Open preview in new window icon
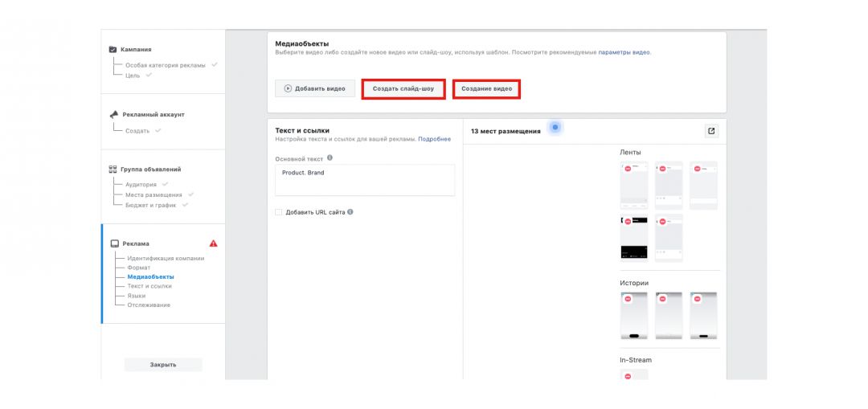 (x=712, y=131)
